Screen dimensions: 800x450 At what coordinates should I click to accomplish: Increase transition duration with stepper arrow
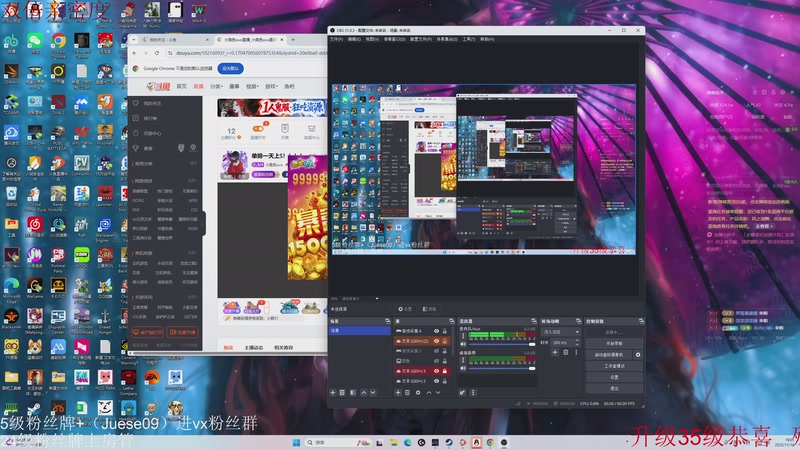[577, 341]
